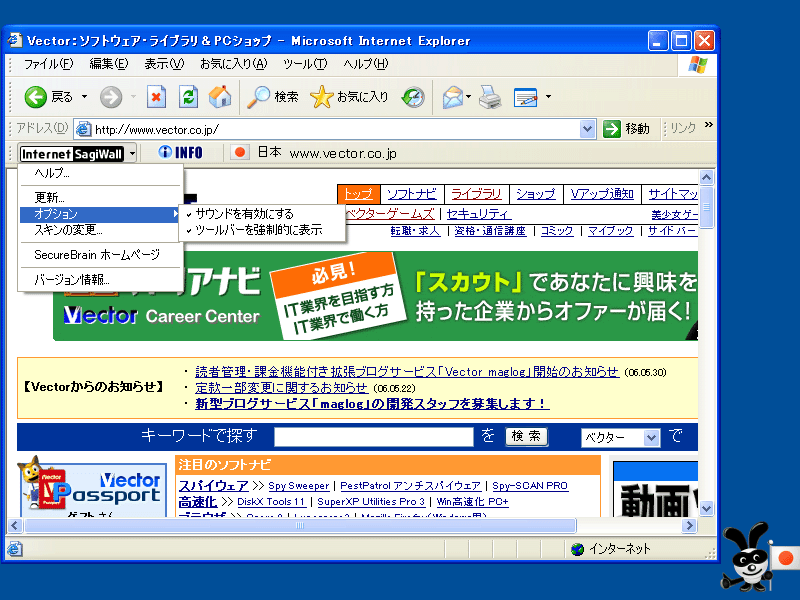The image size is (800, 600).
Task: Print the page with printer icon
Action: pyautogui.click(x=490, y=97)
